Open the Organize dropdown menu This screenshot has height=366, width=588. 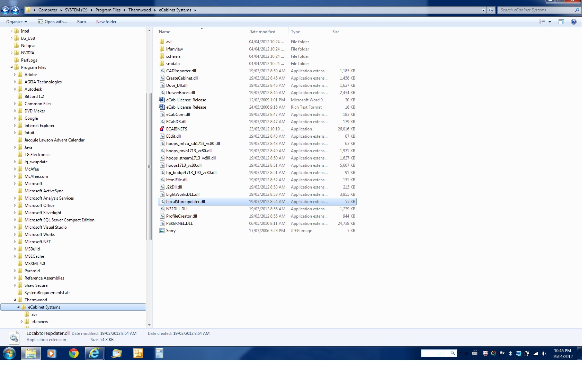click(x=16, y=22)
